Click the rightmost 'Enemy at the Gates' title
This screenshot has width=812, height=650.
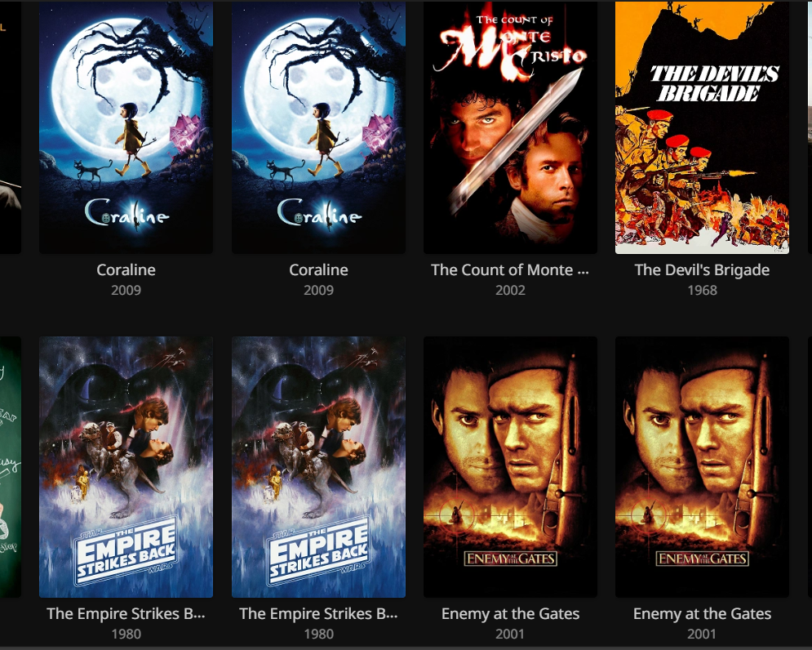pos(702,614)
